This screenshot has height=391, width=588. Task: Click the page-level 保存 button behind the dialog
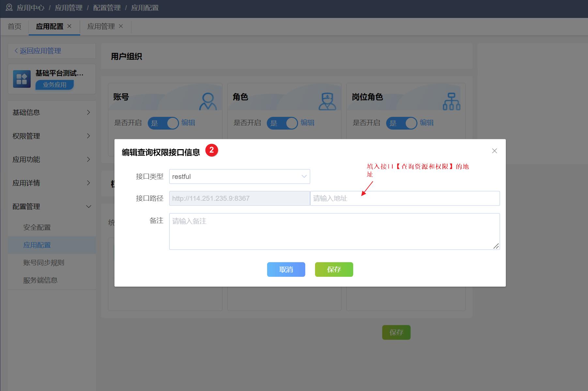click(396, 332)
